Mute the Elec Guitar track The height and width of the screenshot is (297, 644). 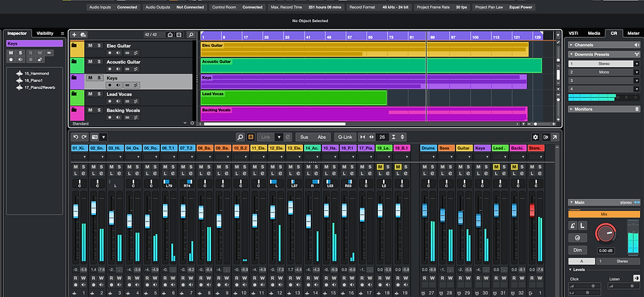click(90, 45)
